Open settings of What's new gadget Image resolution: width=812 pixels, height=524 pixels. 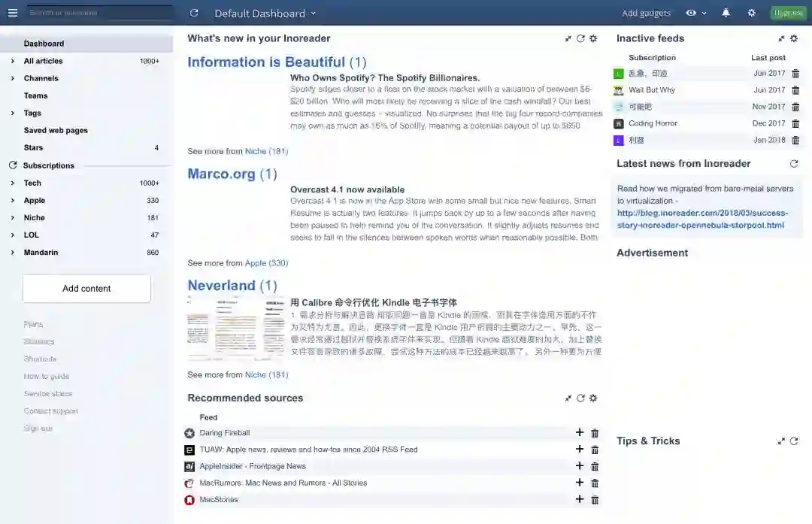[x=593, y=38]
